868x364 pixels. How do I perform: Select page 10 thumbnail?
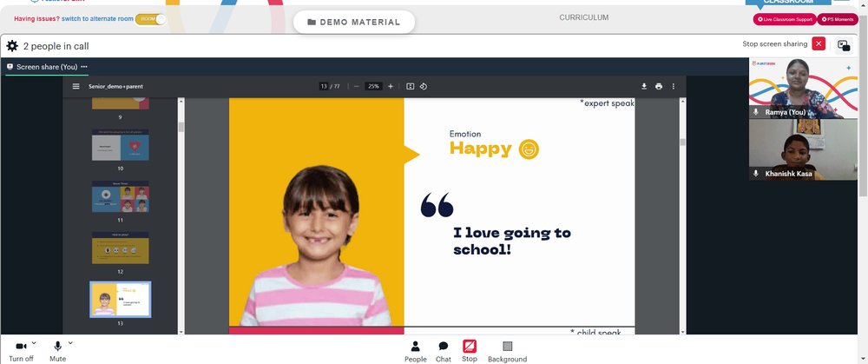tap(120, 145)
